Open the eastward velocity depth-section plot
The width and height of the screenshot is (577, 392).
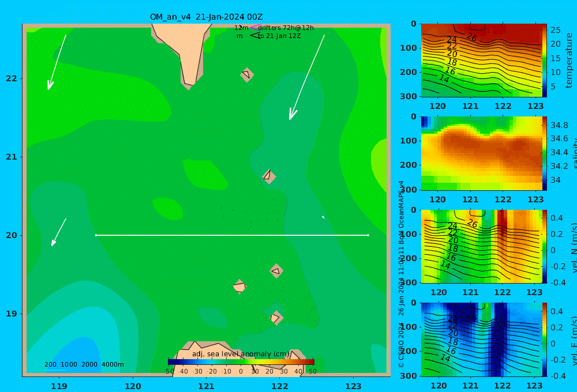click(x=482, y=340)
